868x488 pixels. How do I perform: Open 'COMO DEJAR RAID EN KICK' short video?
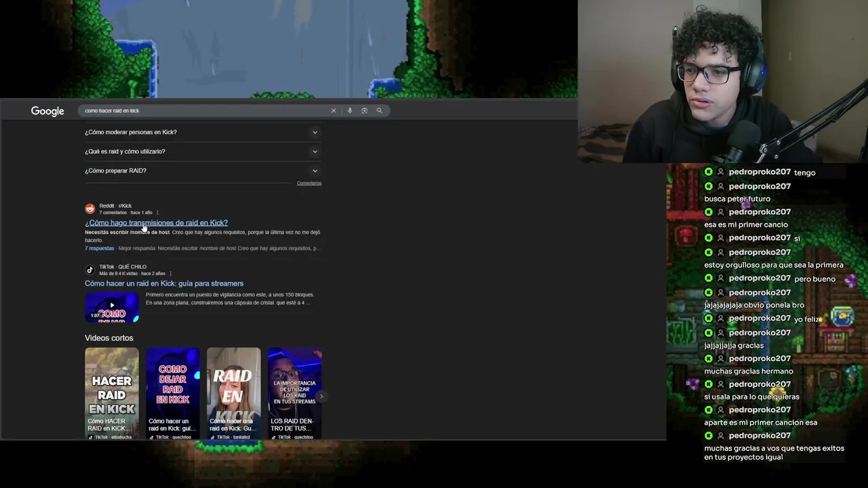click(x=173, y=394)
